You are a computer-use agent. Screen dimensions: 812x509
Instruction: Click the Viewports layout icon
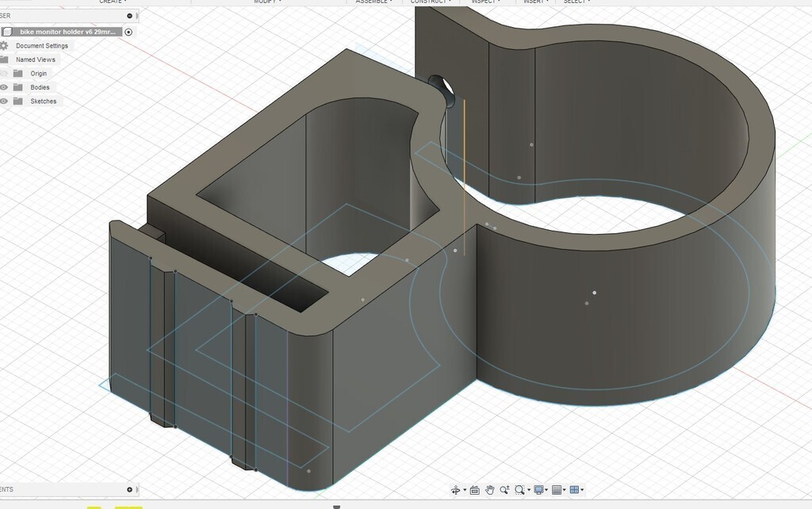coord(574,490)
